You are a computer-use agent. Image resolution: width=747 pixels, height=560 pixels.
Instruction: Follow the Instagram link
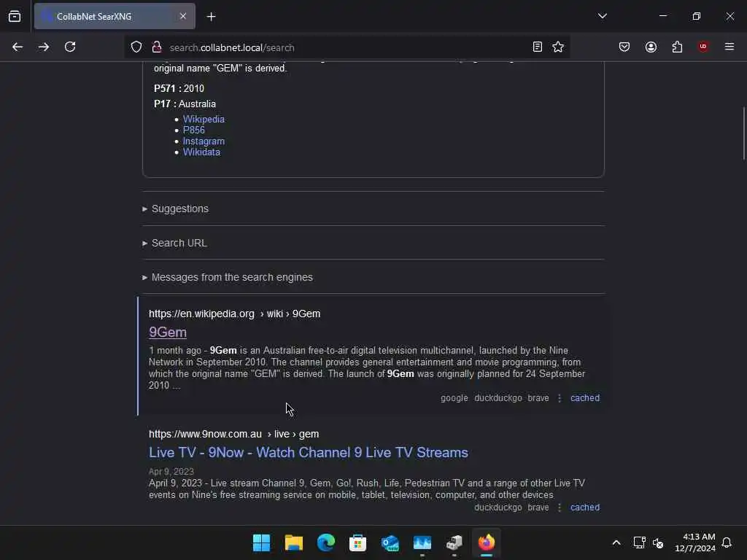tap(204, 141)
